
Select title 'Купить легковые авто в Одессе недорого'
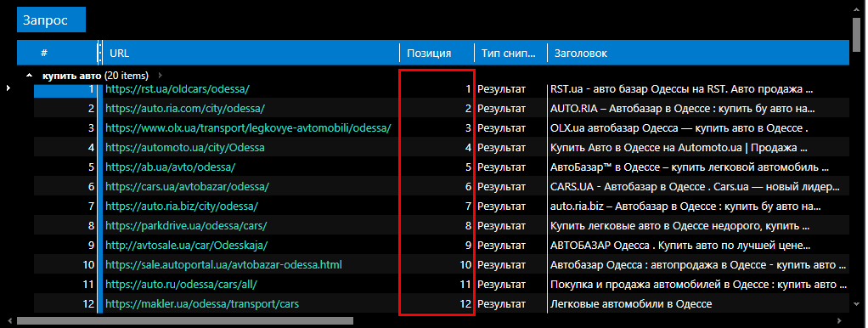point(679,226)
